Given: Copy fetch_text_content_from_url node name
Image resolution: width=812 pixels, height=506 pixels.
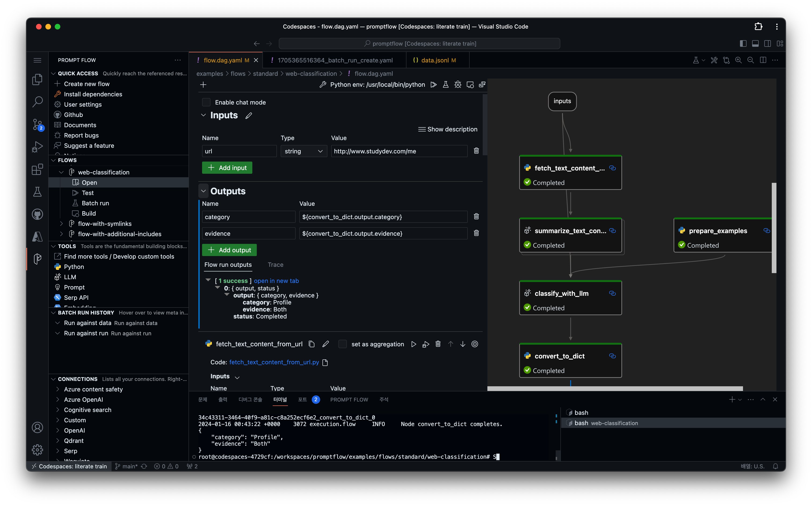Looking at the screenshot, I should pyautogui.click(x=312, y=344).
